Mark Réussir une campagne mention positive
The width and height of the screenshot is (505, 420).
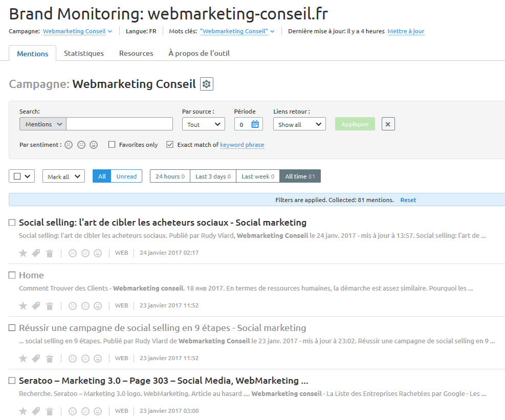[x=98, y=359]
